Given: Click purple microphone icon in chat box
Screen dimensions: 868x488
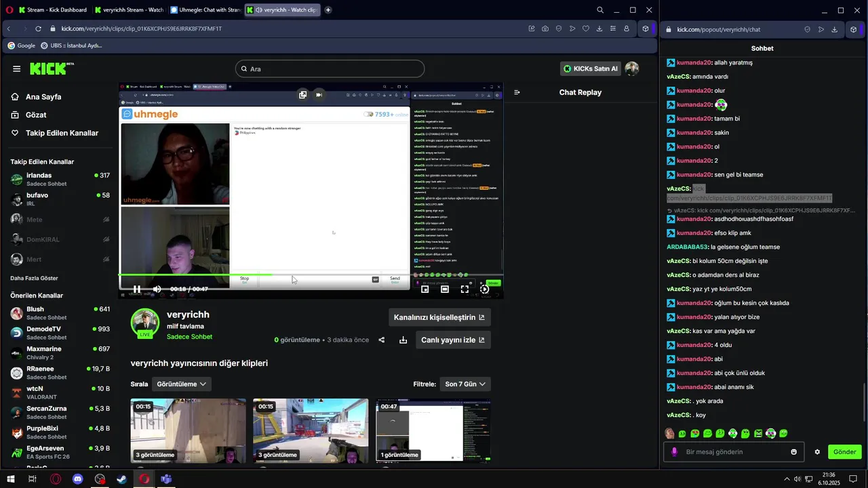Looking at the screenshot, I should click(674, 452).
